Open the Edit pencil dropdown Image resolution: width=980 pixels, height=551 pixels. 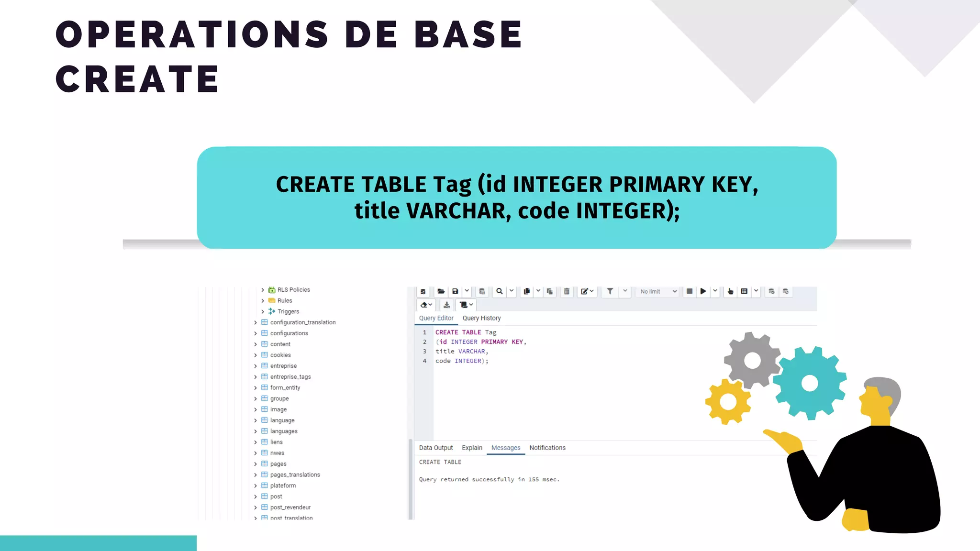point(587,291)
